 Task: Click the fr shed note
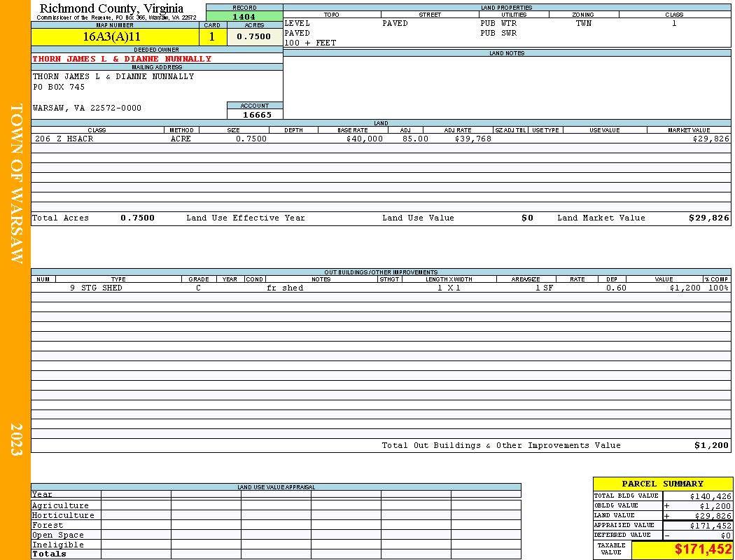pyautogui.click(x=285, y=288)
